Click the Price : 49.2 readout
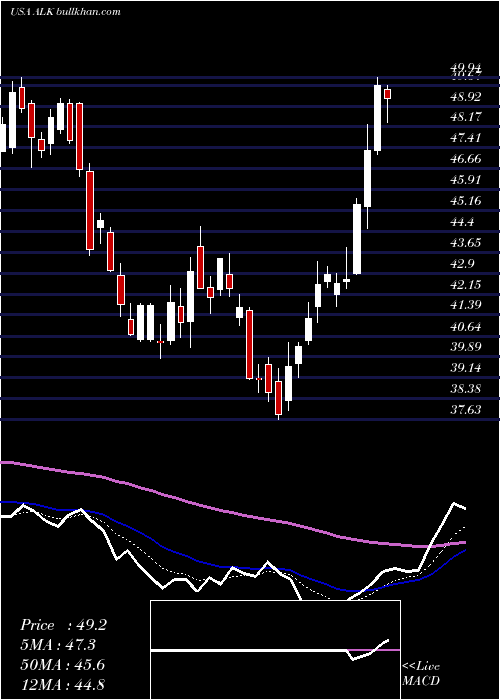500x700 pixels. coord(63,625)
